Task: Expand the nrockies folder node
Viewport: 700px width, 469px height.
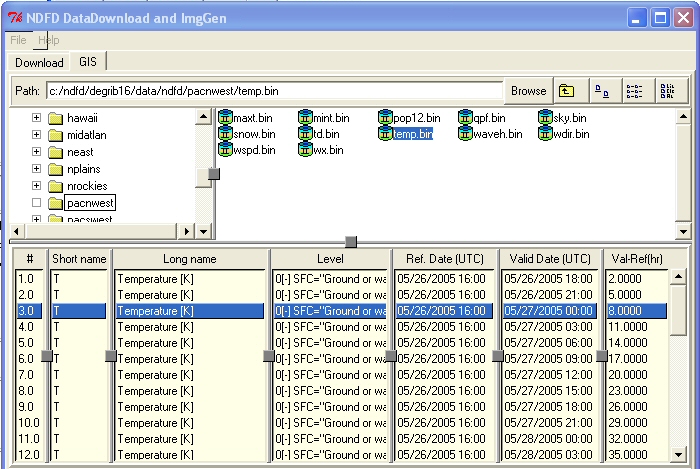Action: coord(37,186)
